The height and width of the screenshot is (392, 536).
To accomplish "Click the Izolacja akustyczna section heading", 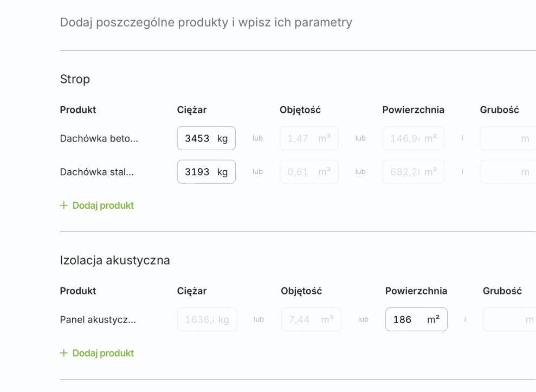I will pyautogui.click(x=115, y=260).
